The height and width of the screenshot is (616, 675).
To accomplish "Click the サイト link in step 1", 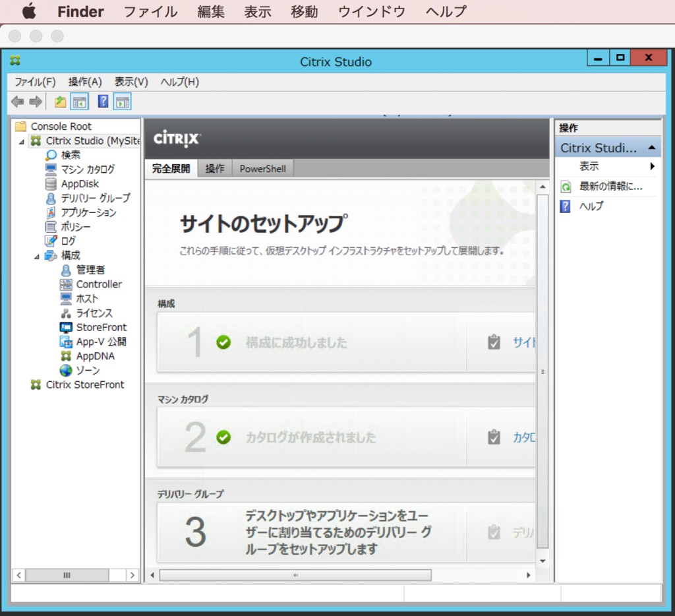I will [x=523, y=342].
